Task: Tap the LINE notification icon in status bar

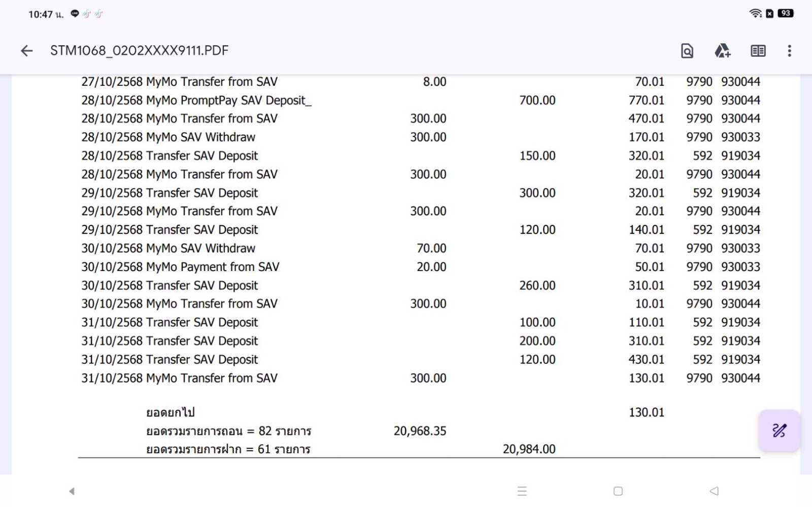Action: [x=75, y=14]
